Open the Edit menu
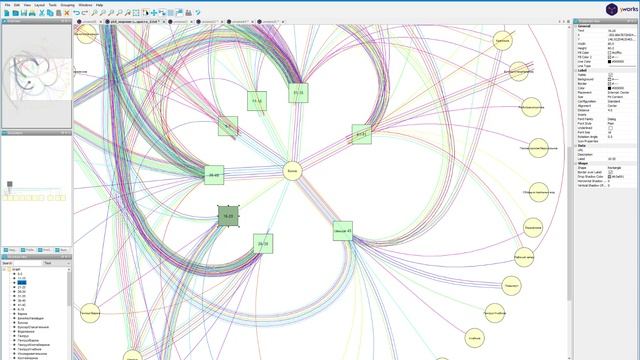The image size is (640, 360). point(17,5)
